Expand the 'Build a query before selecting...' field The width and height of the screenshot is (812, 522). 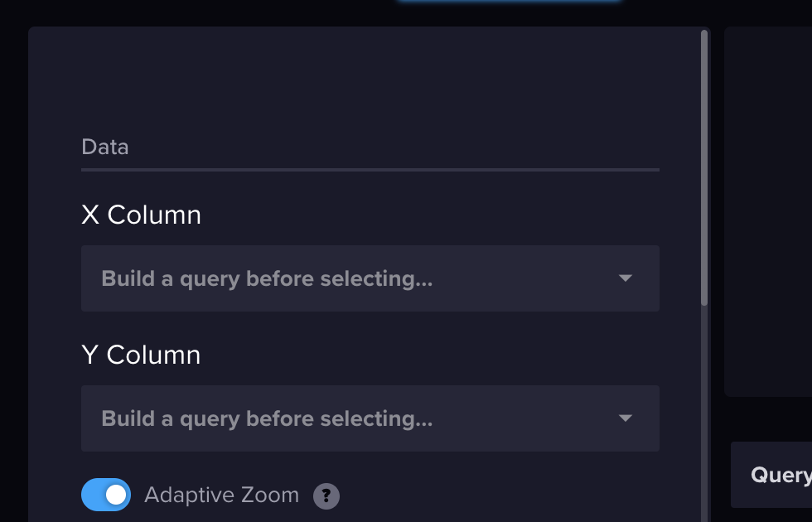tap(370, 278)
